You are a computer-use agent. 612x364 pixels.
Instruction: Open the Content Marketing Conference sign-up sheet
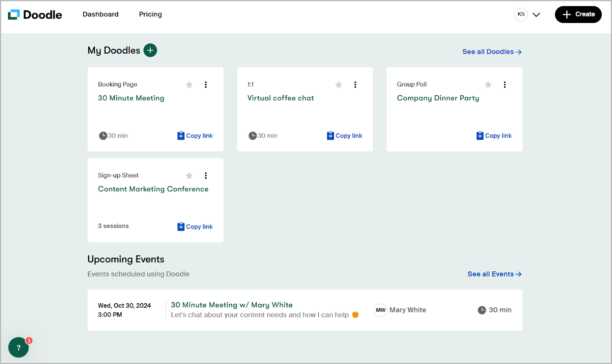(x=153, y=189)
